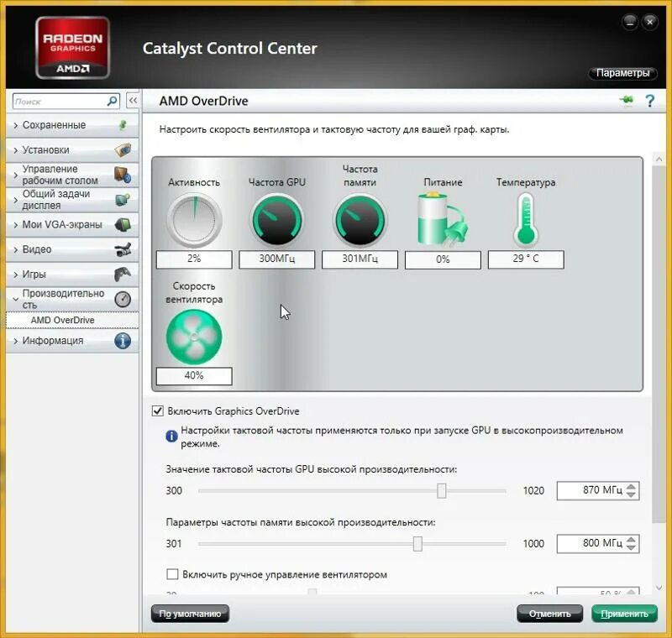
Task: Minimize the Catalyst Control Center window
Action: tap(630, 23)
